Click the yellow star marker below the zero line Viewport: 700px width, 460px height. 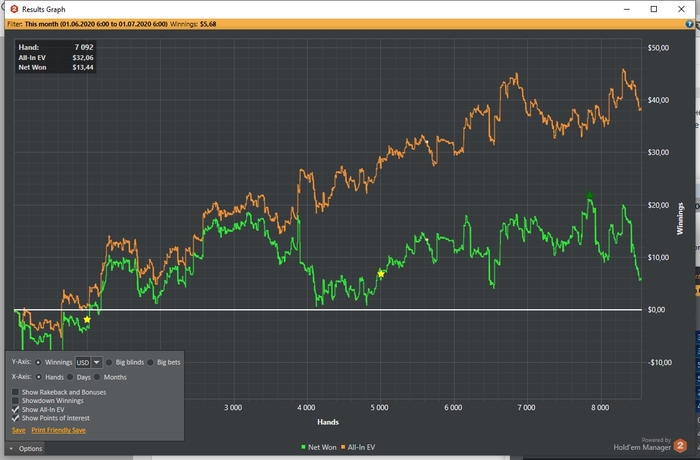pos(87,319)
